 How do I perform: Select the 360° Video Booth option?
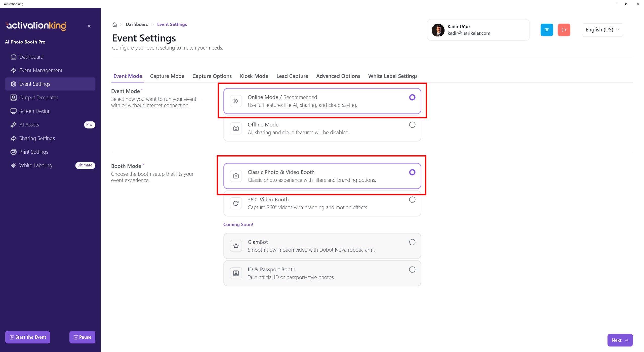click(412, 200)
